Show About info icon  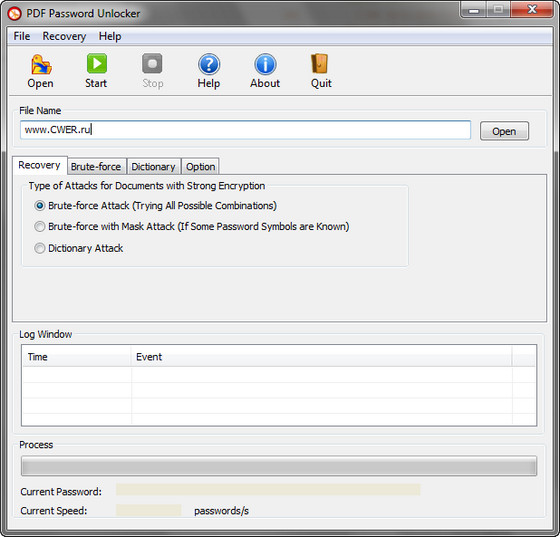(x=265, y=64)
